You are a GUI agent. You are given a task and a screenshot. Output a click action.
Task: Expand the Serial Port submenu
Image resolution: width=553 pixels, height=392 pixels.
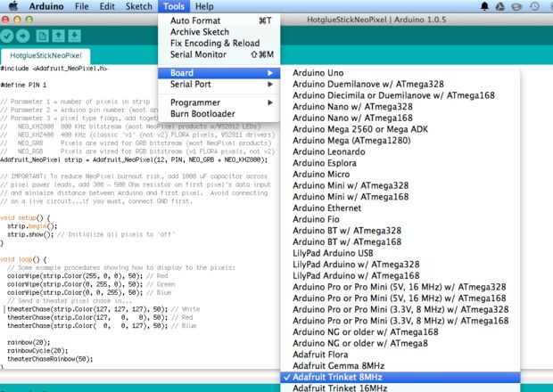click(x=219, y=84)
